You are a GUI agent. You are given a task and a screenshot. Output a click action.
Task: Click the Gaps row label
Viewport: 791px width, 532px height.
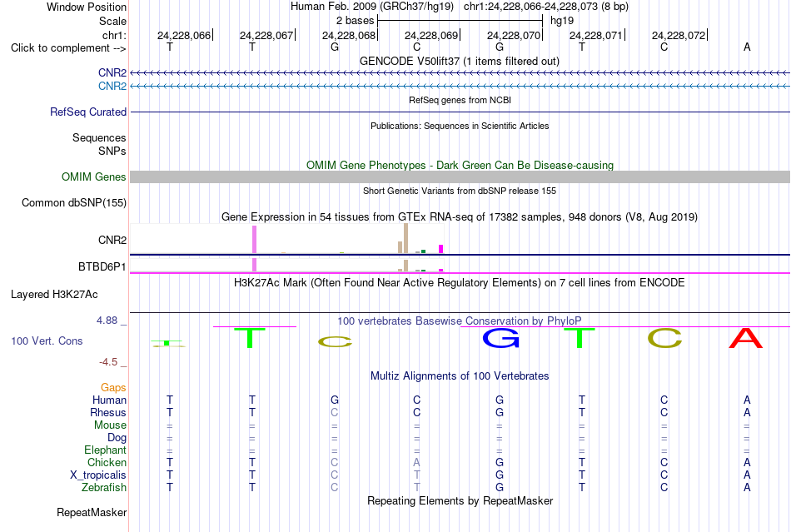click(113, 387)
